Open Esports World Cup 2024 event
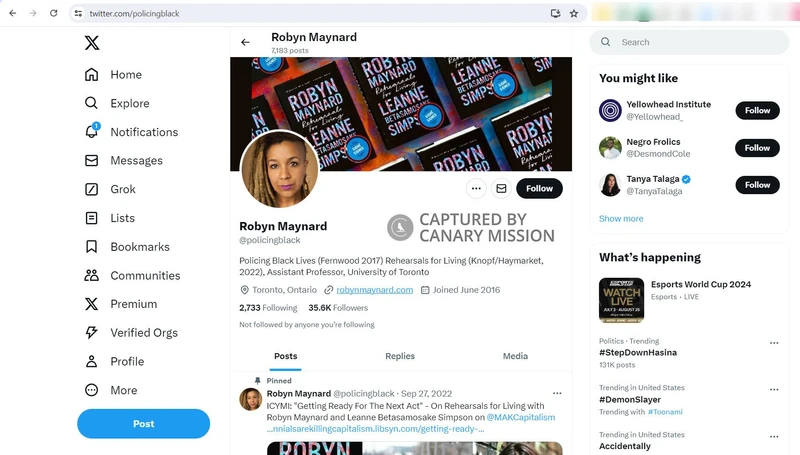Viewport: 800px width, 455px height. pos(701,284)
